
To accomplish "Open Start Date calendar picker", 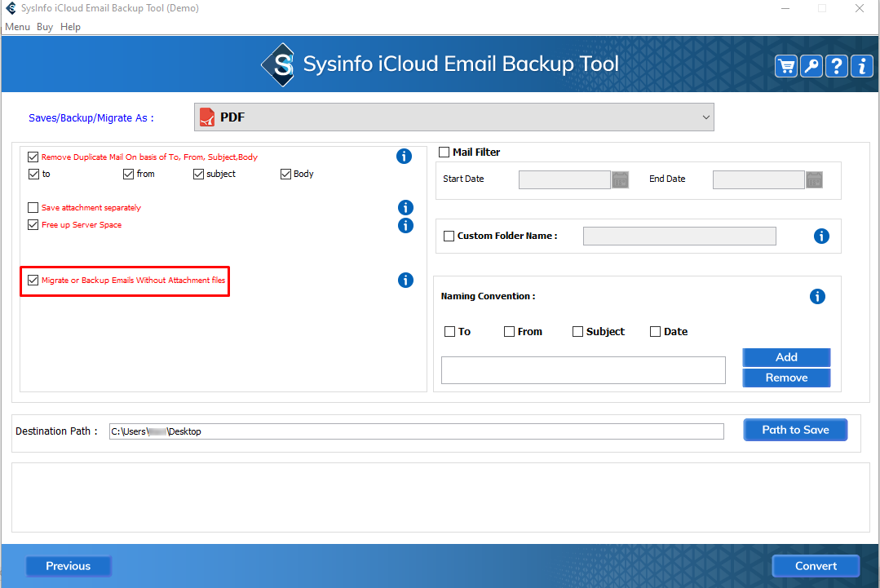I will click(620, 179).
